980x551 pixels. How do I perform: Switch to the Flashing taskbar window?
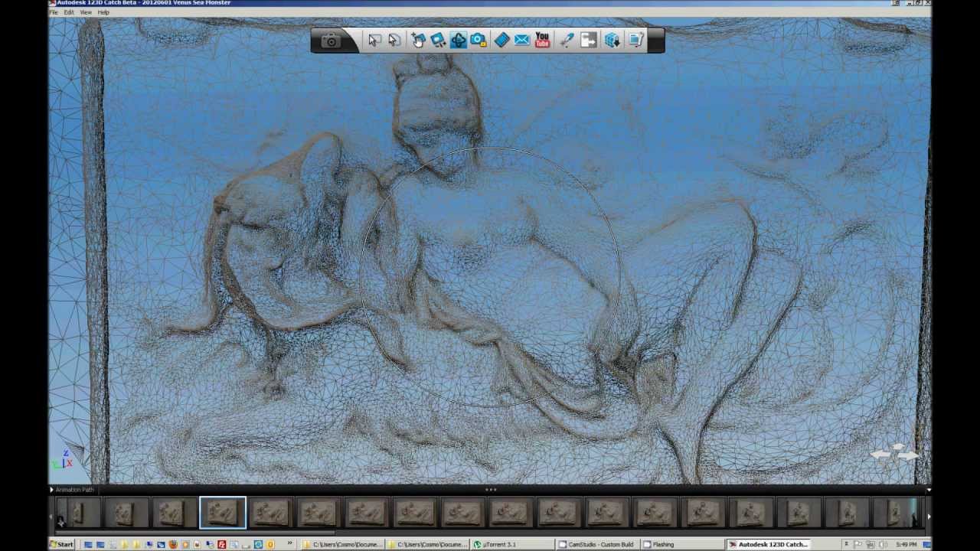click(x=684, y=545)
